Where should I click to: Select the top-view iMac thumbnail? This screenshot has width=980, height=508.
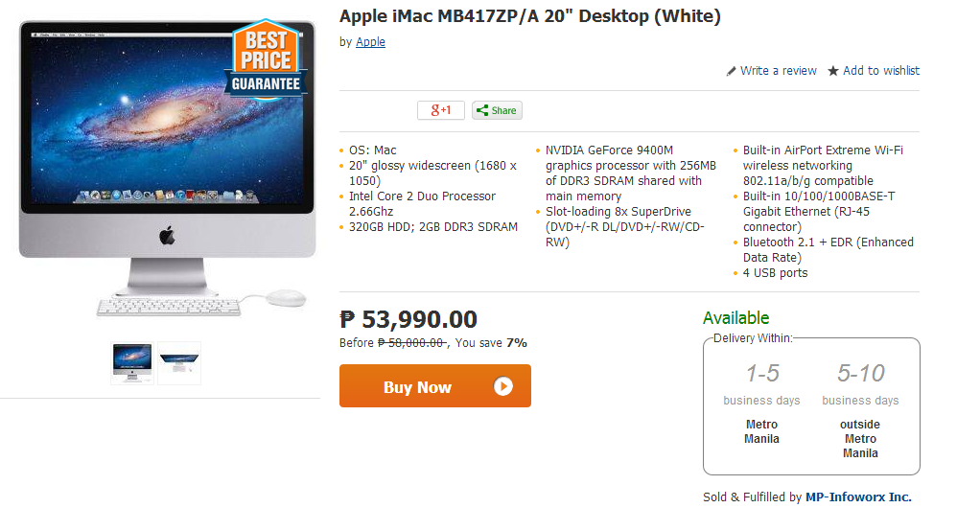(x=179, y=363)
